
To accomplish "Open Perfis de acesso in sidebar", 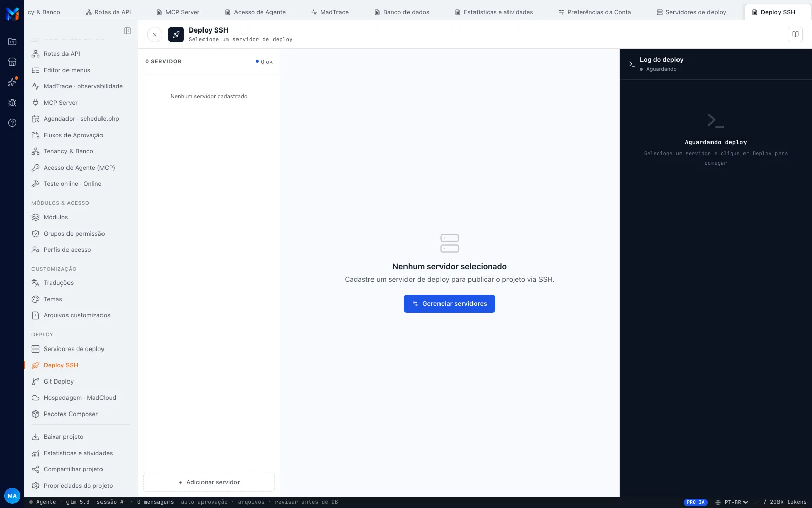I will (x=81, y=250).
